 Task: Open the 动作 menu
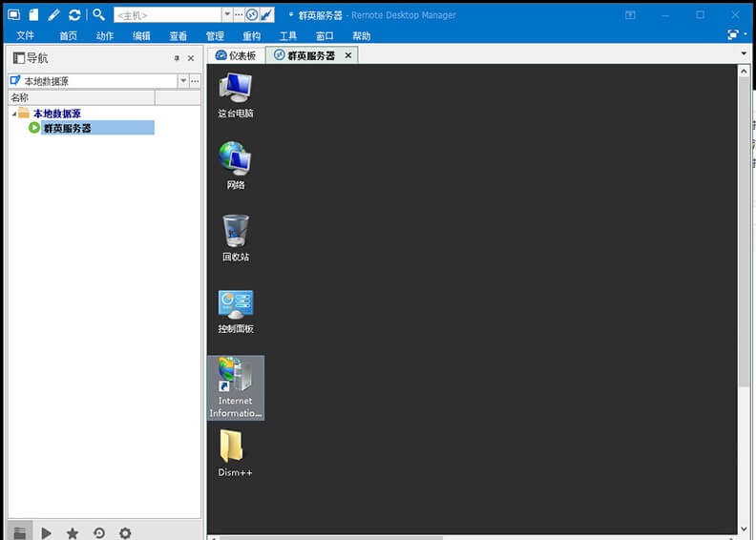105,35
